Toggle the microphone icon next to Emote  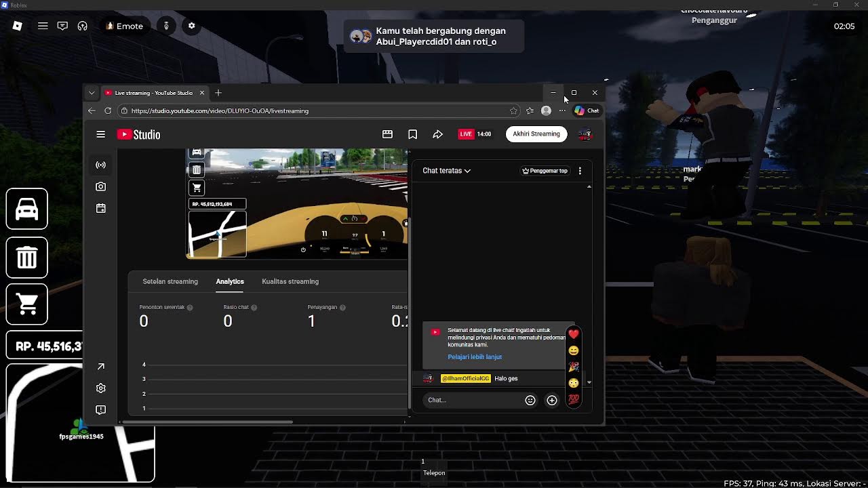[x=166, y=26]
